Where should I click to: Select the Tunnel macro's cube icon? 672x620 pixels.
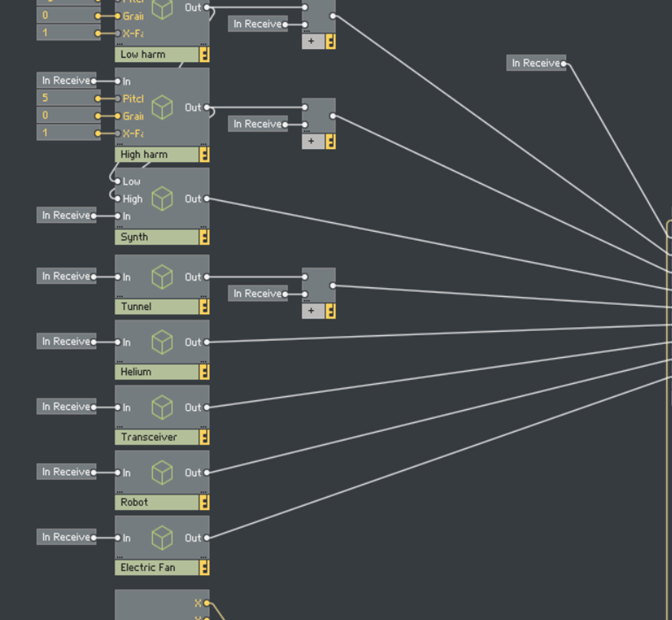(x=162, y=277)
